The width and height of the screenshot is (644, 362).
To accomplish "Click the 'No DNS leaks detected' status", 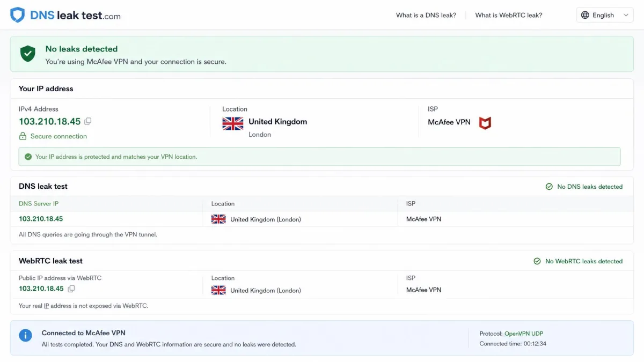I will point(590,187).
